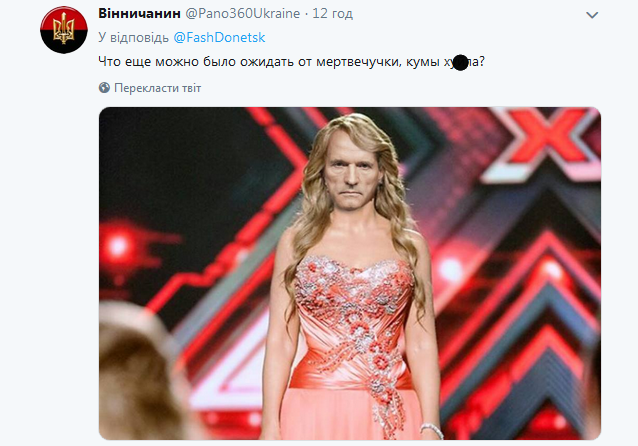Open the attached stage photo
Image resolution: width=638 pixels, height=446 pixels.
coord(349,273)
